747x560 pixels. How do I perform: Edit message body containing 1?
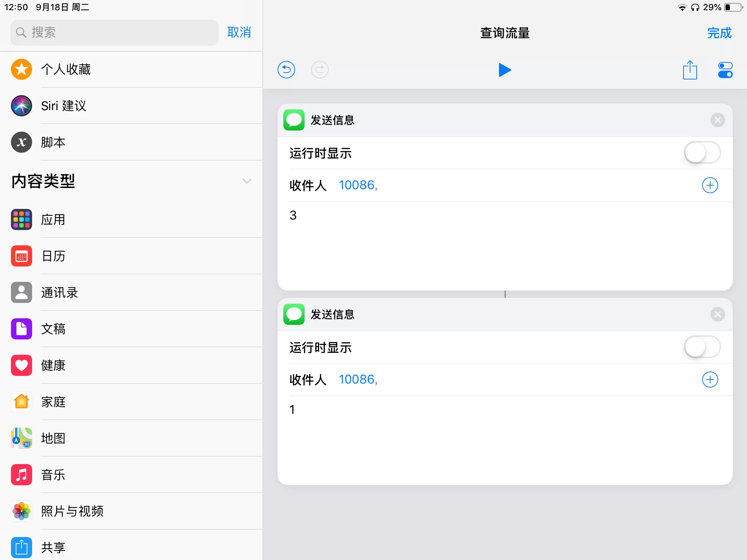(505, 440)
